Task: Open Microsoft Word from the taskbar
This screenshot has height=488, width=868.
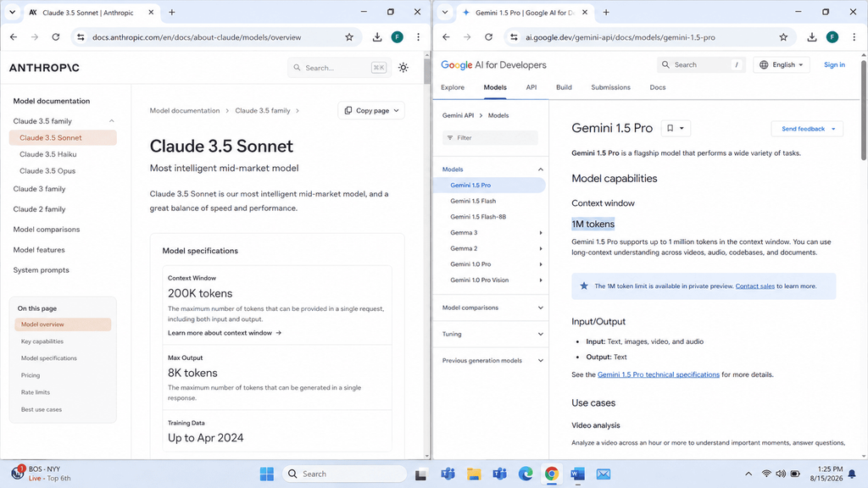Action: click(577, 474)
